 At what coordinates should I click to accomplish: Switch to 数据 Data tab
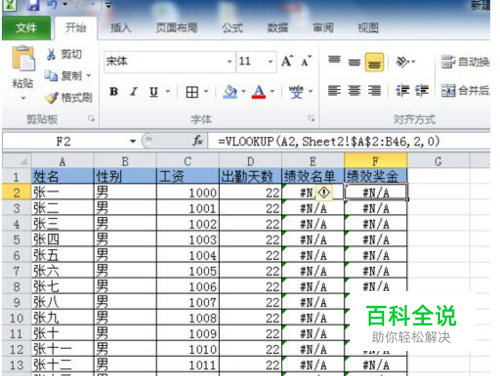coord(278,28)
